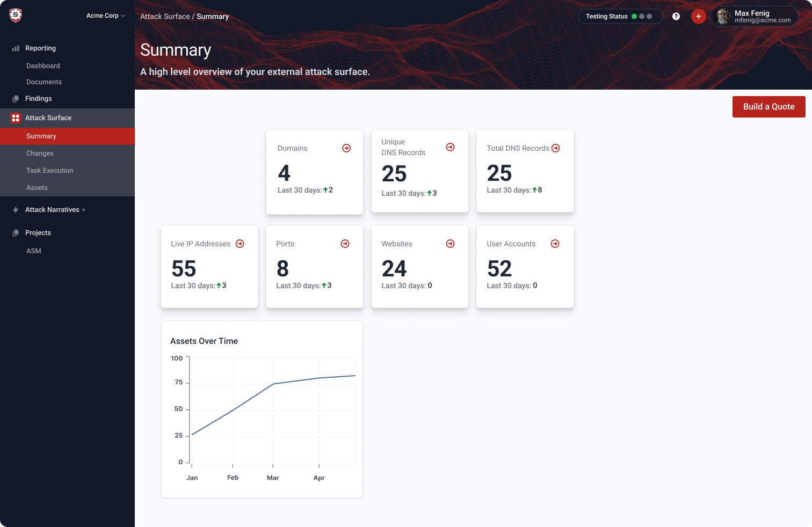Click the Build a Quote button
Viewport: 812px width, 527px height.
tap(769, 107)
